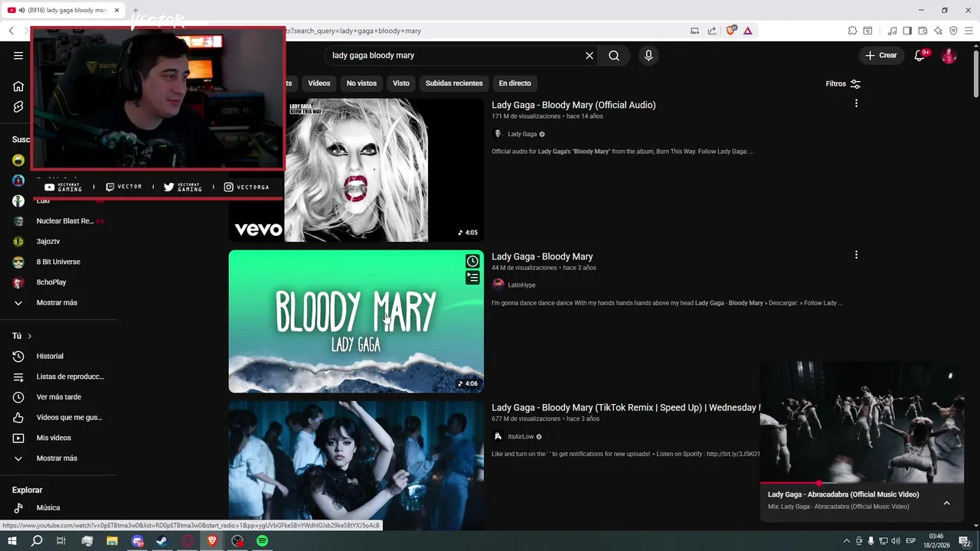Open Lady Gaga channel link

(522, 134)
